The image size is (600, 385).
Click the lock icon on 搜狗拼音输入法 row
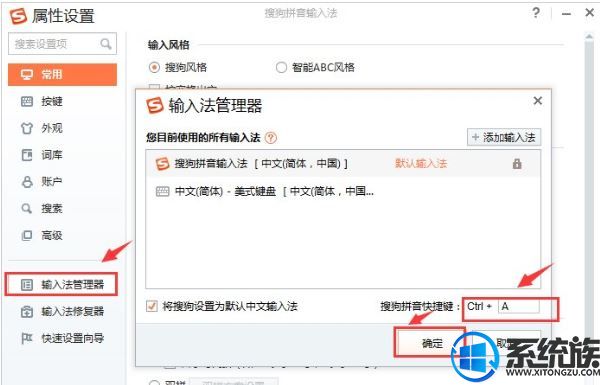pos(517,164)
